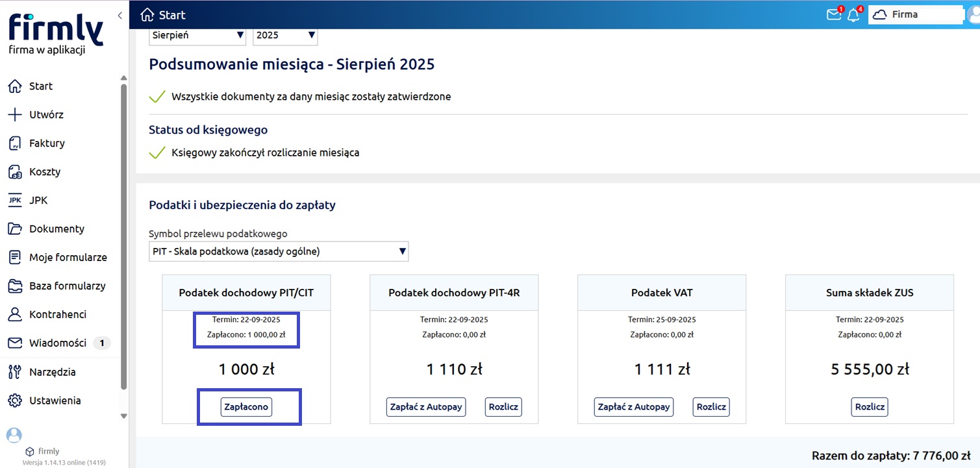Click the Faktury invoice icon in sidebar
Image resolution: width=980 pixels, height=468 pixels.
point(15,143)
